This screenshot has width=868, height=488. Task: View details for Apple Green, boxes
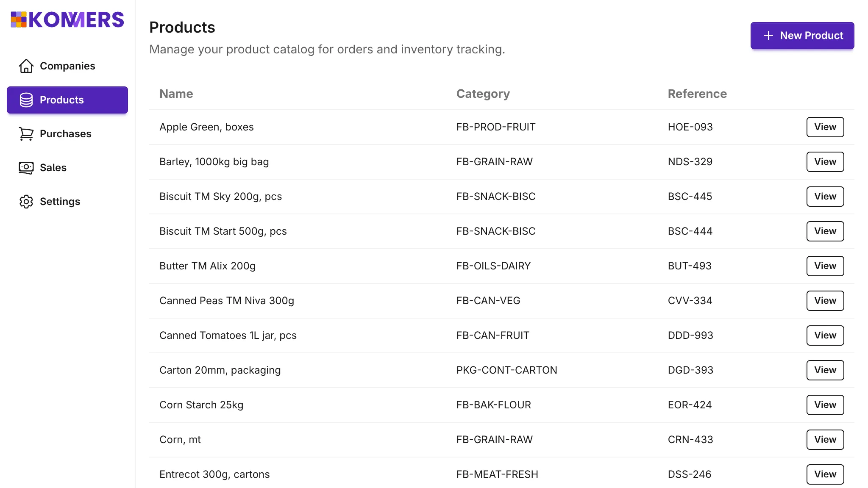825,127
